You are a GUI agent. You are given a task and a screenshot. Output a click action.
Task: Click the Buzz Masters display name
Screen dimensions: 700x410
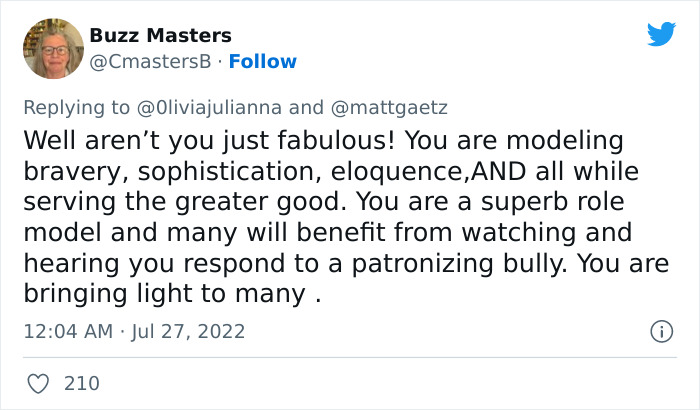tap(160, 35)
